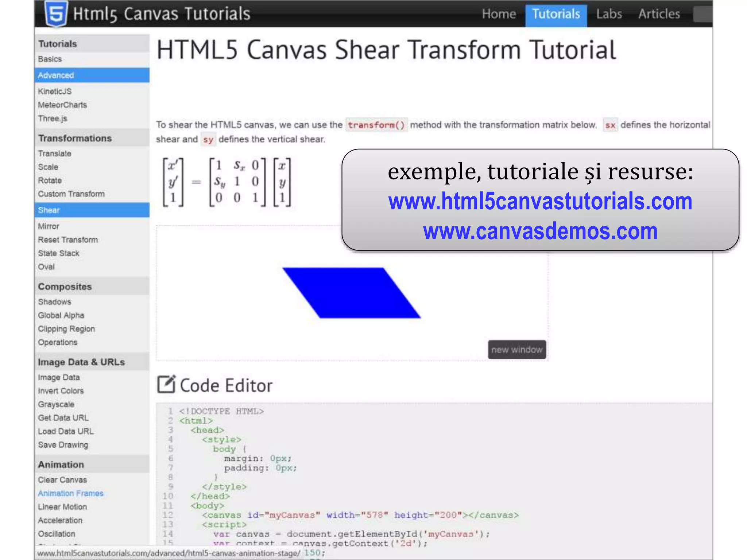The width and height of the screenshot is (747, 560).
Task: Click the page heading HTML5 Canvas Shear Transform Tutorial
Action: click(x=387, y=50)
